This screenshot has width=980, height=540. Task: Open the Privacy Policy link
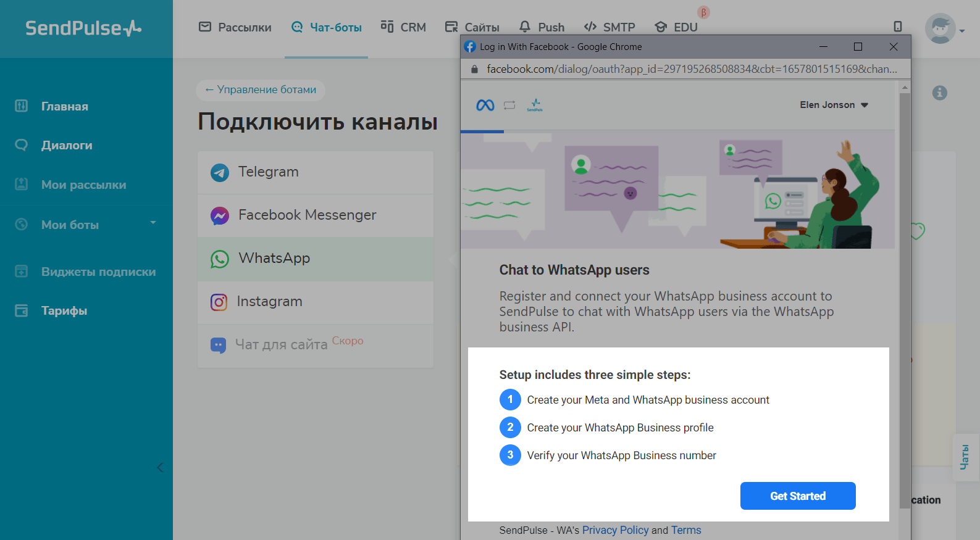(615, 530)
